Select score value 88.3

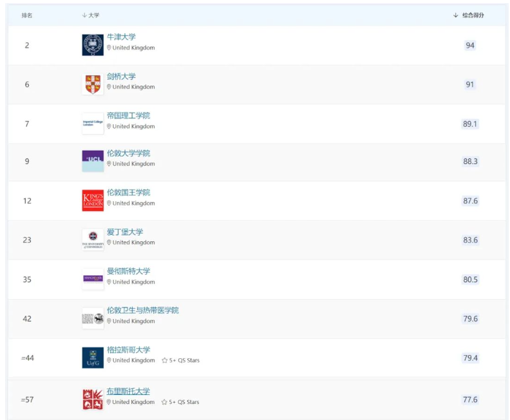pyautogui.click(x=470, y=161)
